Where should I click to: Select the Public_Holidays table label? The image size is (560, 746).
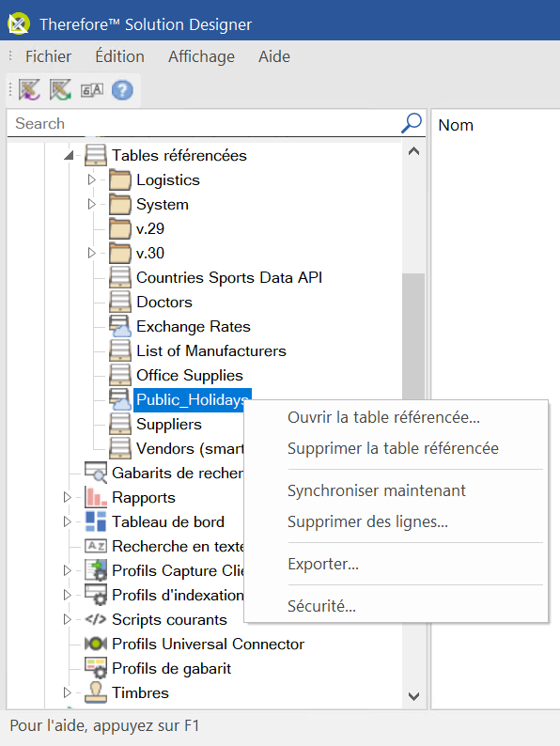(x=193, y=399)
